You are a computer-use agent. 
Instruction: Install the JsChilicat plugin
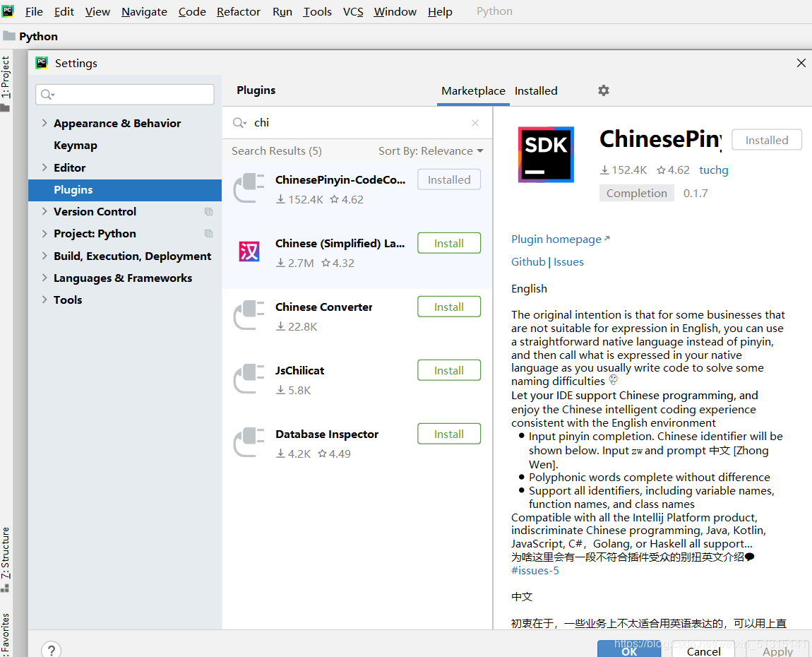click(449, 370)
